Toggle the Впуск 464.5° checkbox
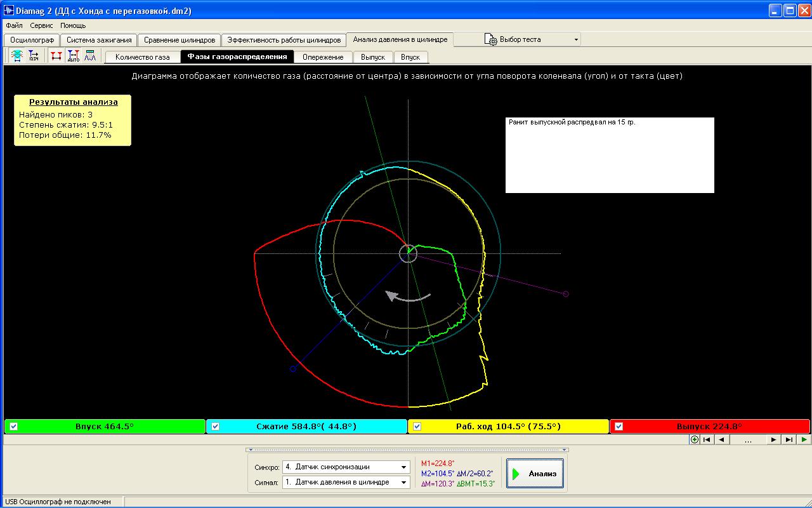This screenshot has width=812, height=508. pyautogui.click(x=14, y=427)
